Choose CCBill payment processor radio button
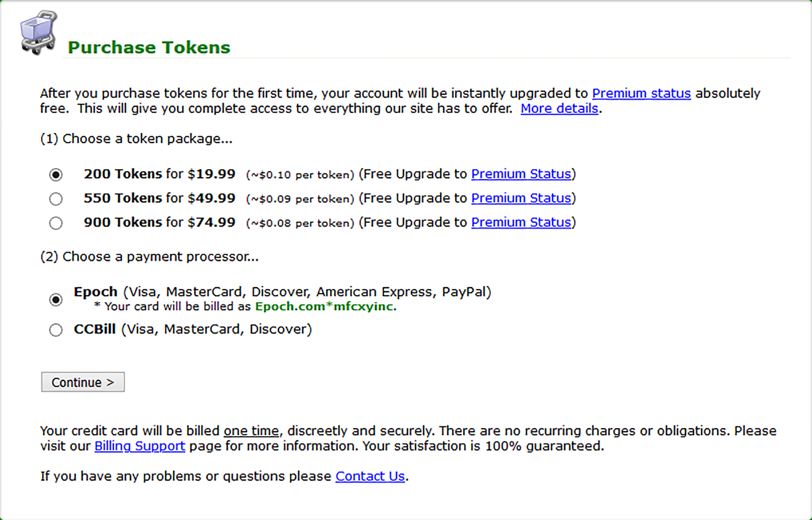812x520 pixels. click(56, 330)
